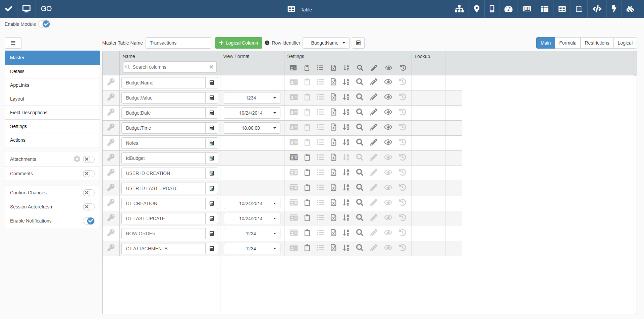Click the map location pin icon in top bar
This screenshot has width=644, height=319.
476,9
